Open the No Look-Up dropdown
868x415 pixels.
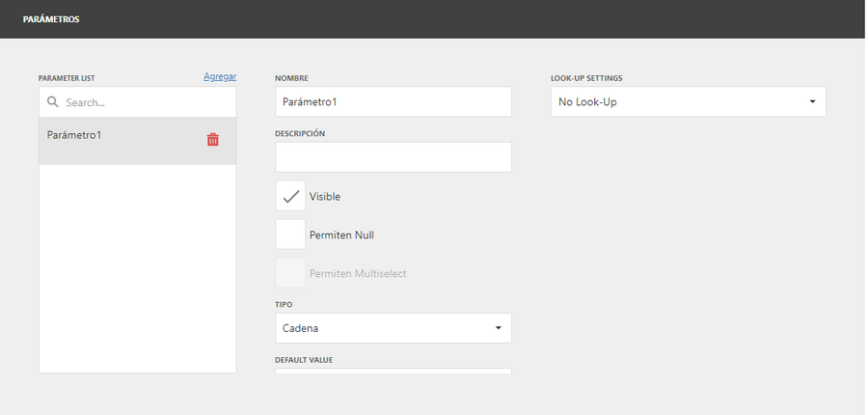click(x=688, y=102)
